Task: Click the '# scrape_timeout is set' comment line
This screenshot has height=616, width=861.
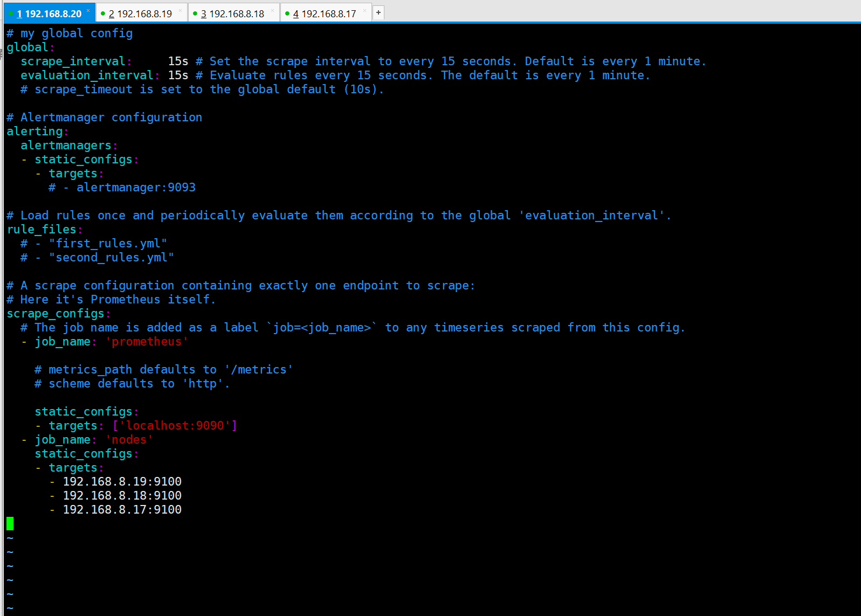Action: click(202, 89)
